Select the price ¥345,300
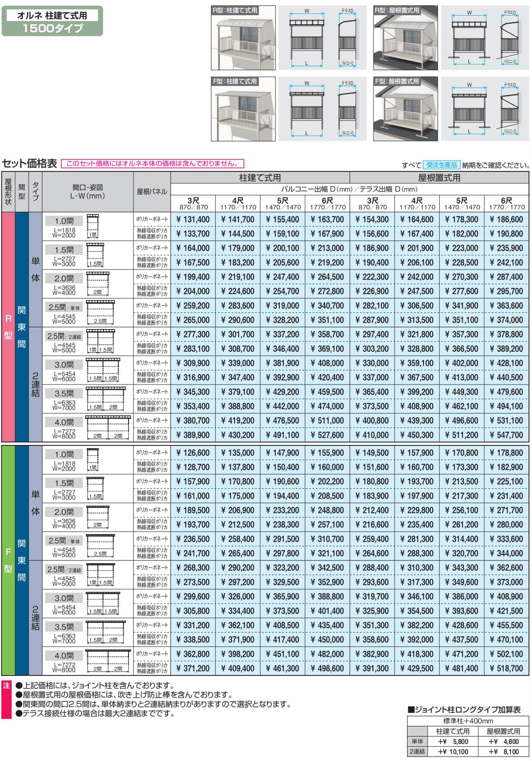The height and width of the screenshot is (761, 532). pyautogui.click(x=193, y=392)
